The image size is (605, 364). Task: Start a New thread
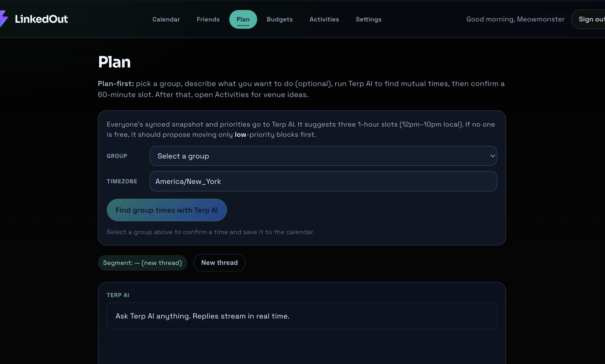(219, 263)
